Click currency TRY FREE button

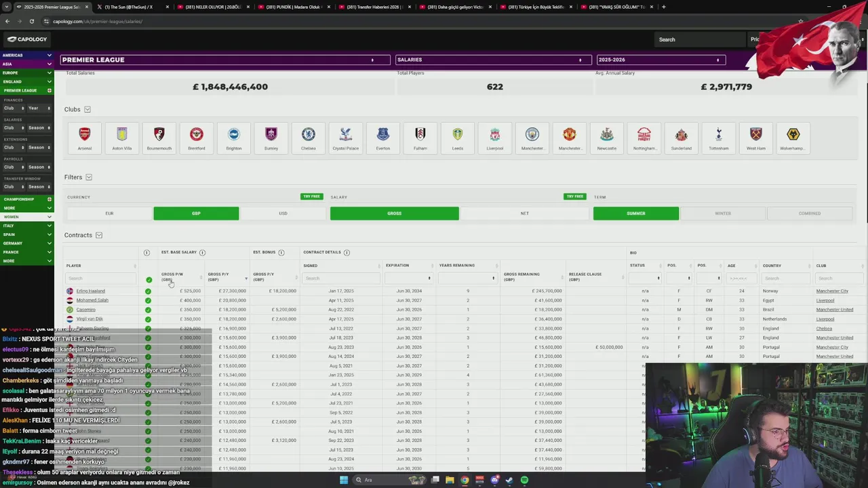click(x=311, y=197)
